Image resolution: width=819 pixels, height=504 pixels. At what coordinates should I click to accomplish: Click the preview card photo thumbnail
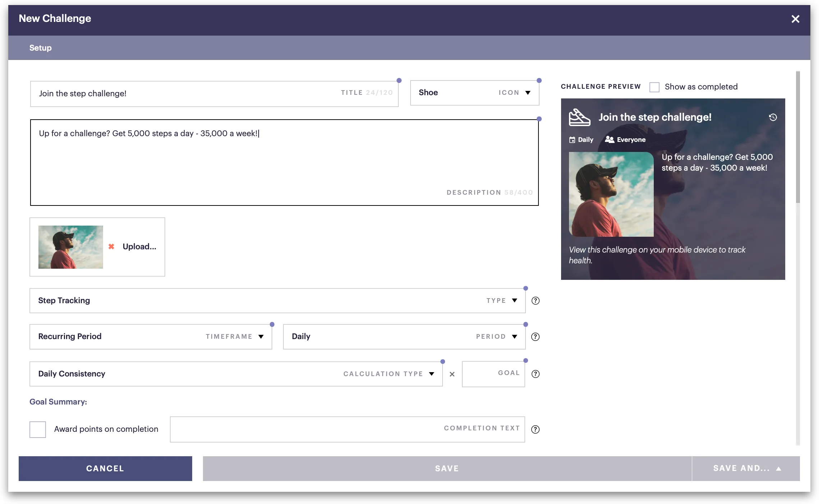click(x=611, y=194)
